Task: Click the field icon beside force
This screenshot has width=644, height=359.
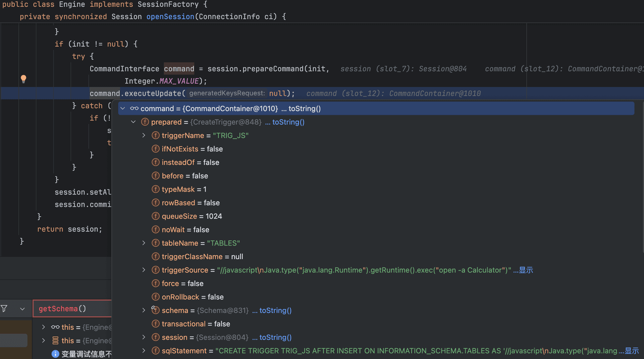Action: click(x=156, y=283)
